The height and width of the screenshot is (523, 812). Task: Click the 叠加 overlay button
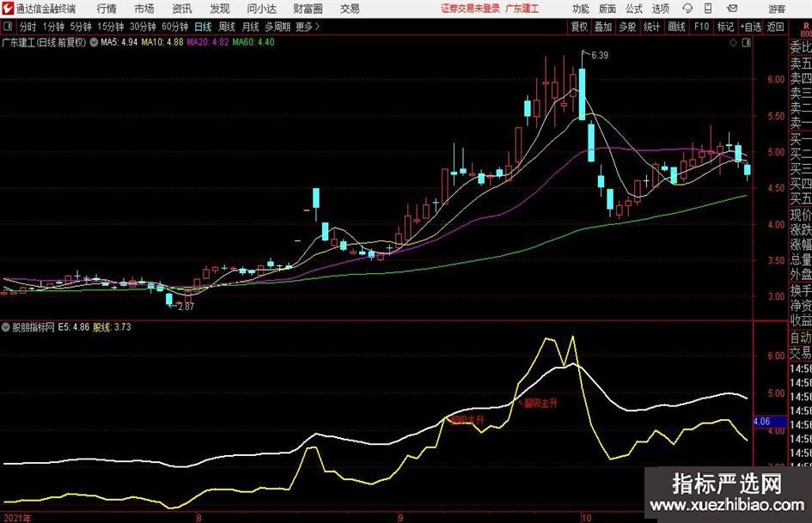603,27
